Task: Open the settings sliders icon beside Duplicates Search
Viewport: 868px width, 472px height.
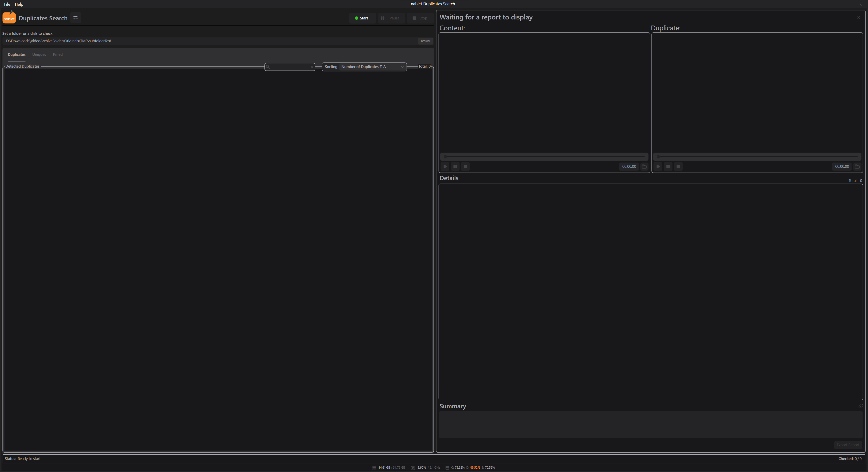Action: click(x=76, y=18)
